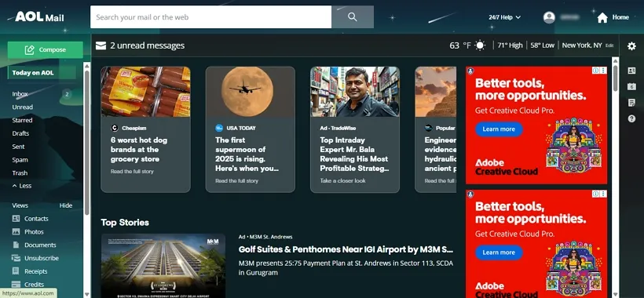Open the Inbox folder
The width and height of the screenshot is (644, 298).
tap(20, 94)
